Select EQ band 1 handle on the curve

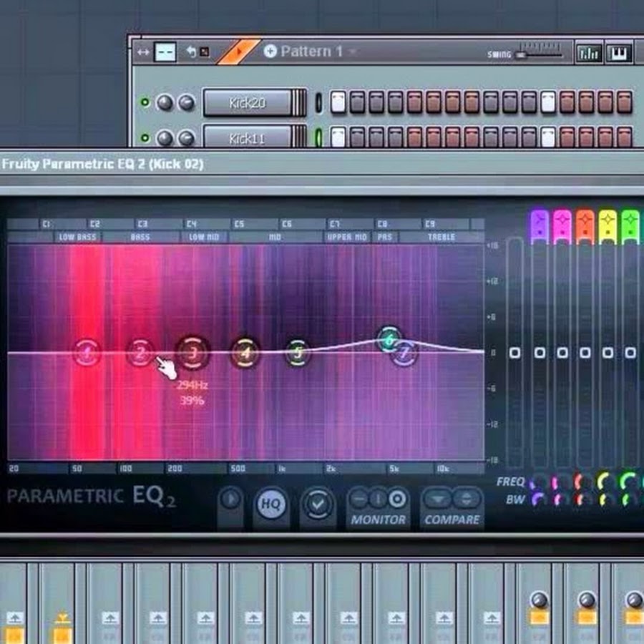tap(87, 353)
